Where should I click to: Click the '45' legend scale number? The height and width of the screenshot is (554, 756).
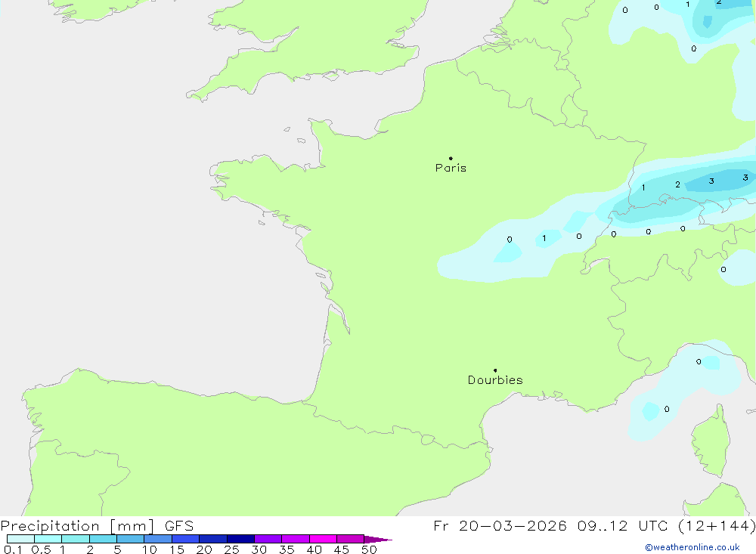tap(342, 549)
